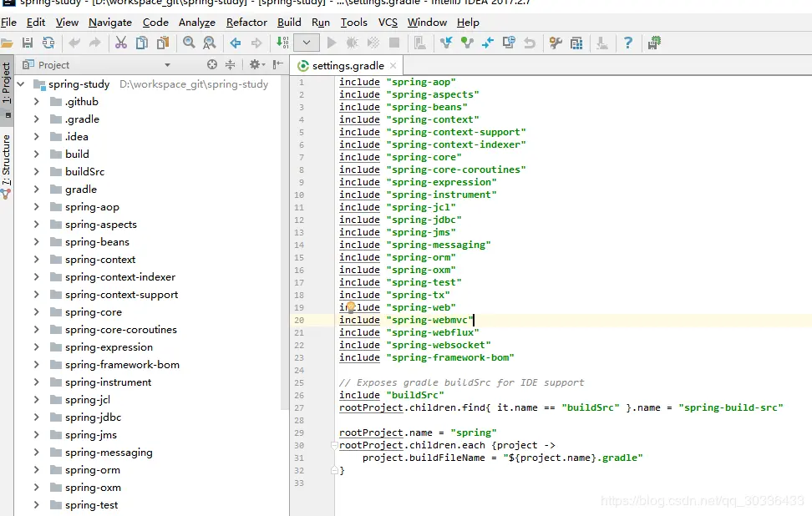Click the Collapse All icon in Project panel

230,64
